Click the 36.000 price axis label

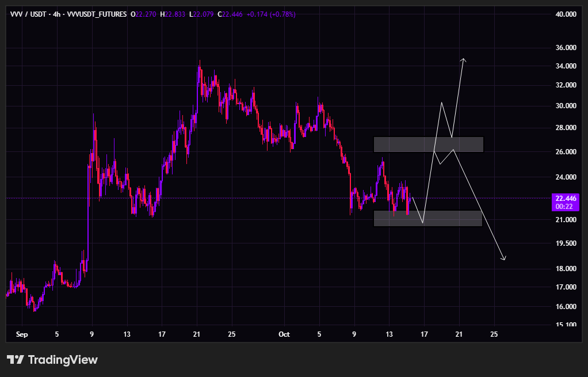pyautogui.click(x=566, y=48)
